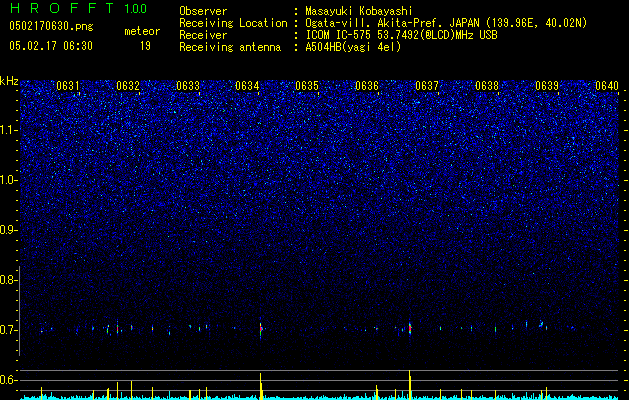Click the 0636 time marker

pyautogui.click(x=367, y=86)
